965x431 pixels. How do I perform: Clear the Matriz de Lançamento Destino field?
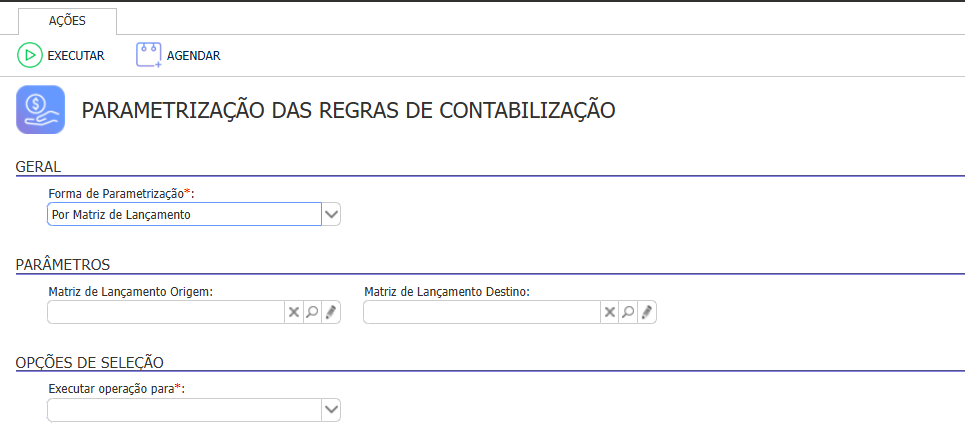pos(610,312)
